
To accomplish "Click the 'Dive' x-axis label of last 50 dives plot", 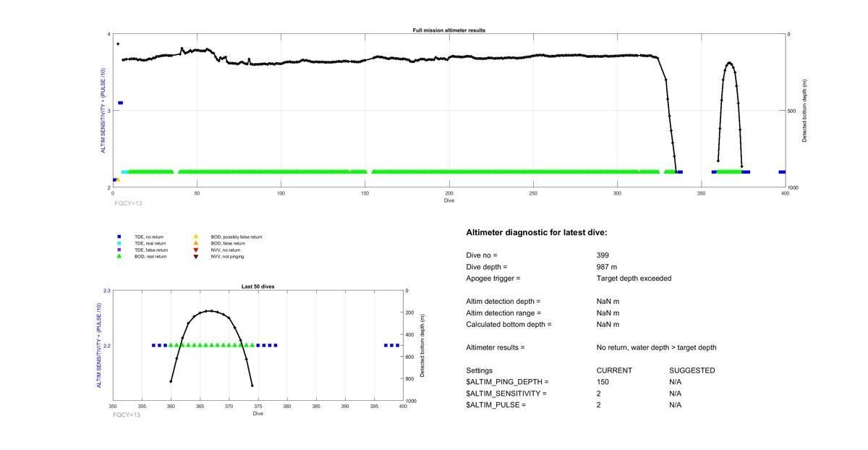I will (258, 413).
